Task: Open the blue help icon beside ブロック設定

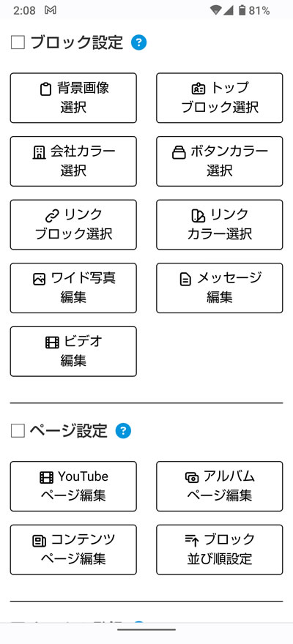Action: coord(139,42)
